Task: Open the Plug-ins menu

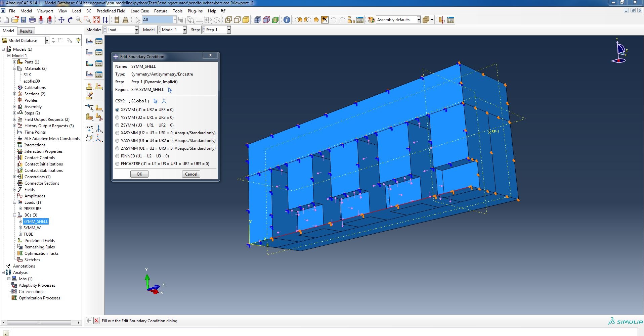Action: click(x=195, y=11)
